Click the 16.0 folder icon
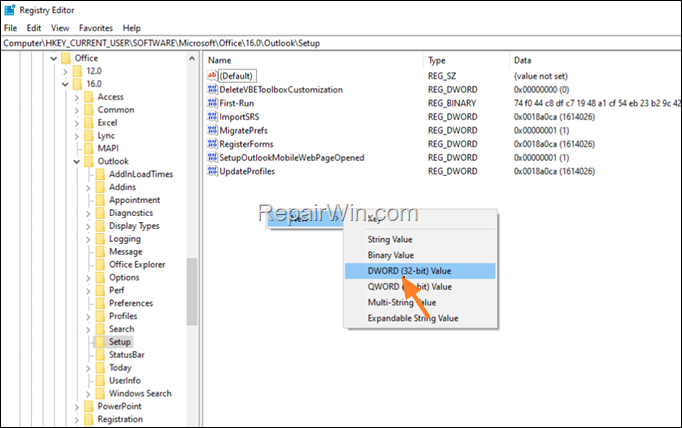This screenshot has height=428, width=682. 77,84
